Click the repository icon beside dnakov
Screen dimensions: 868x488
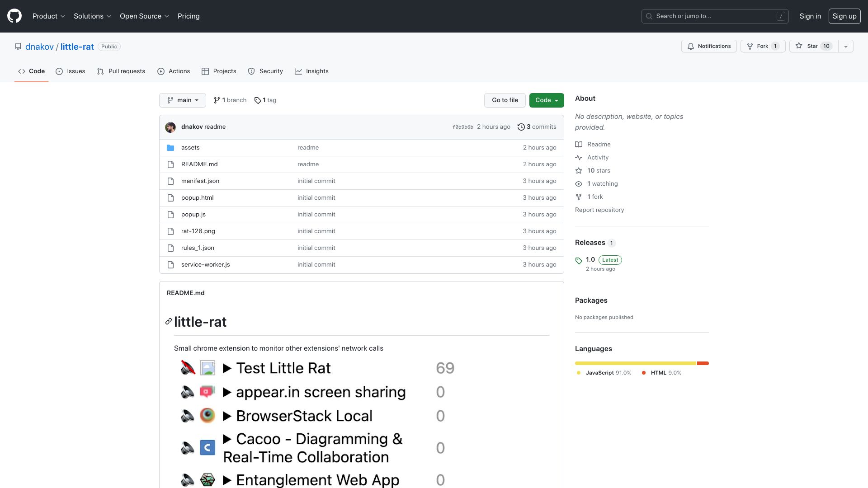pos(18,47)
